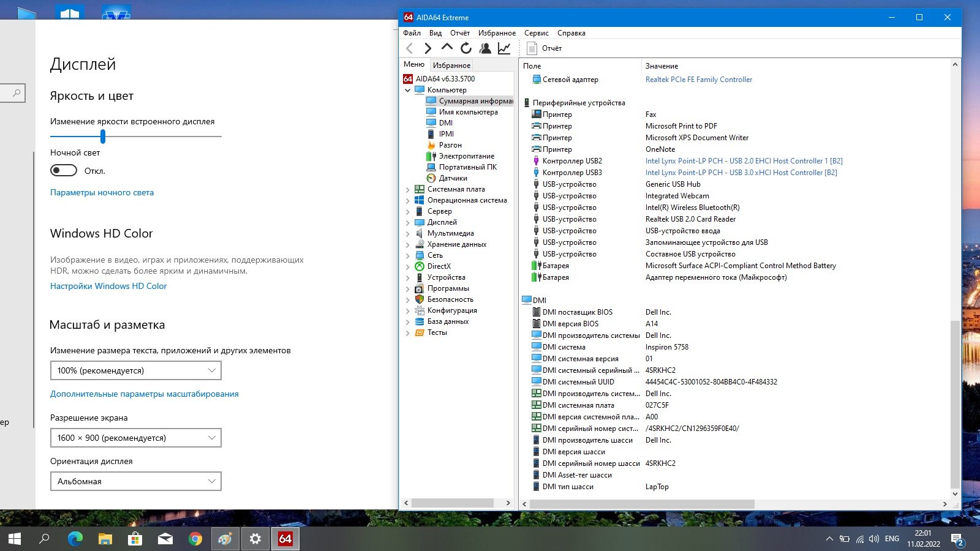Screen dimensions: 980x551
Task: Switch to the Меню tab
Action: pos(414,65)
